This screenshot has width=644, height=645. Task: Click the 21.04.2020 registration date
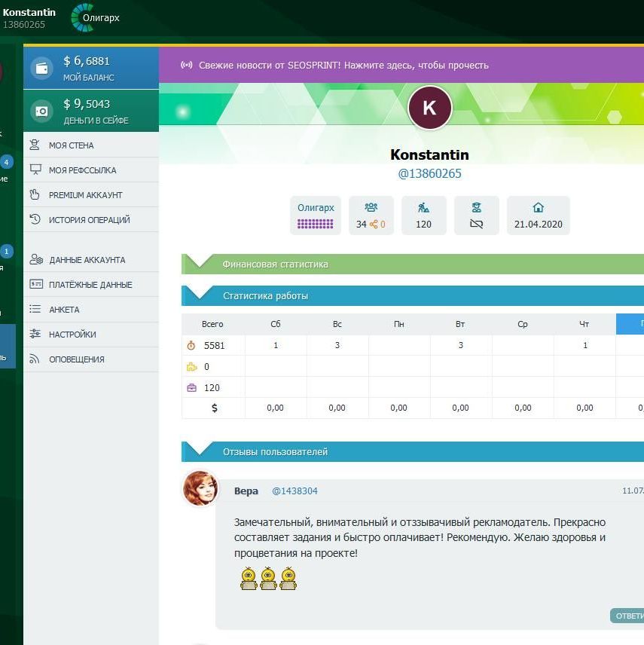coord(539,225)
